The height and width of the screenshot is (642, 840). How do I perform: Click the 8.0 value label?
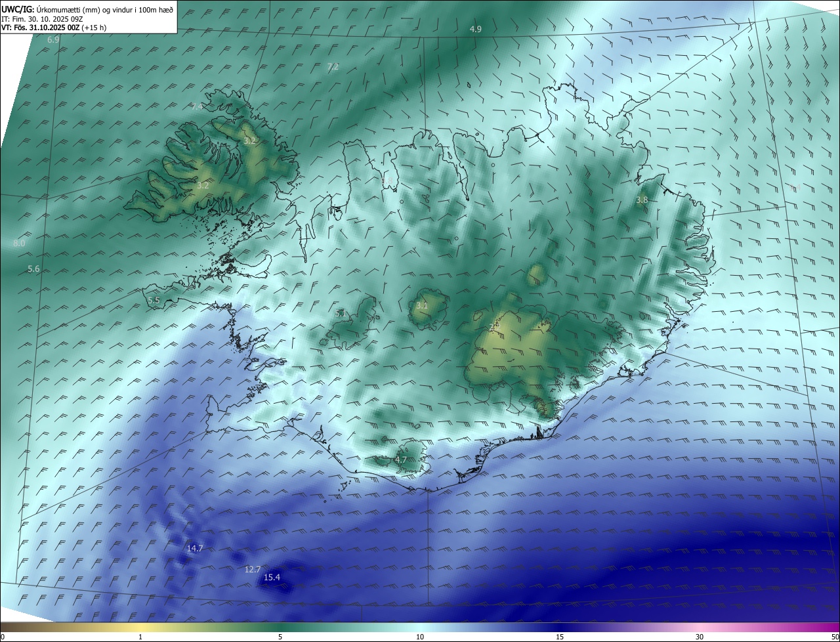tap(19, 244)
